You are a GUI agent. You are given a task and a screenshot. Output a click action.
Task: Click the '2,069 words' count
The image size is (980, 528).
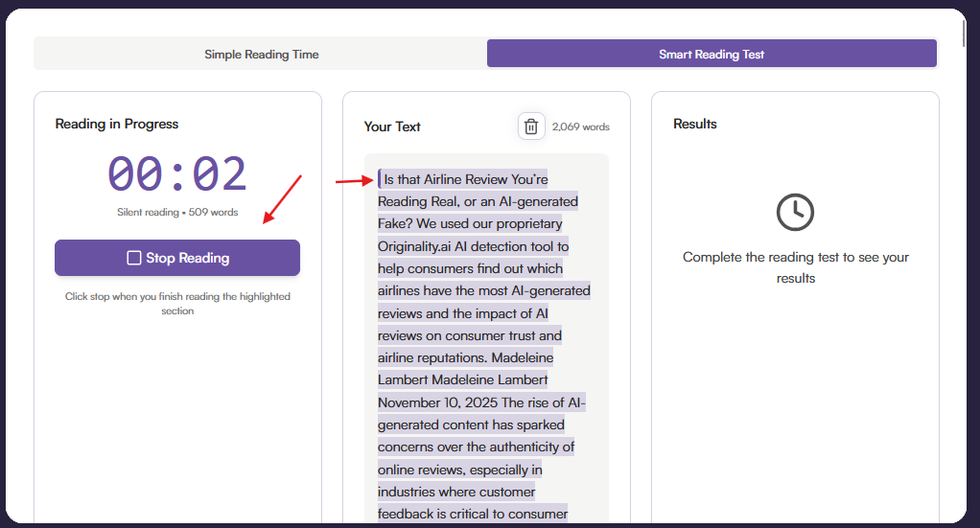click(581, 126)
